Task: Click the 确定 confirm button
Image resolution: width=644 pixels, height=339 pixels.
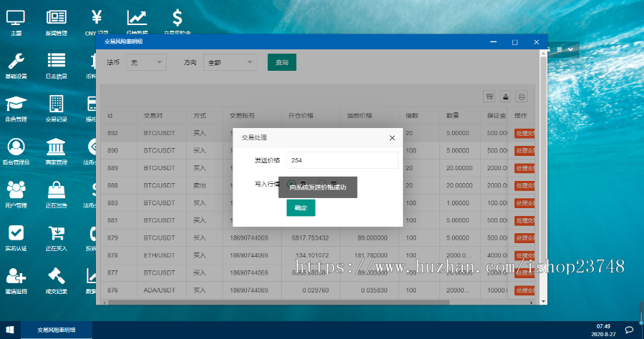Action: point(301,207)
